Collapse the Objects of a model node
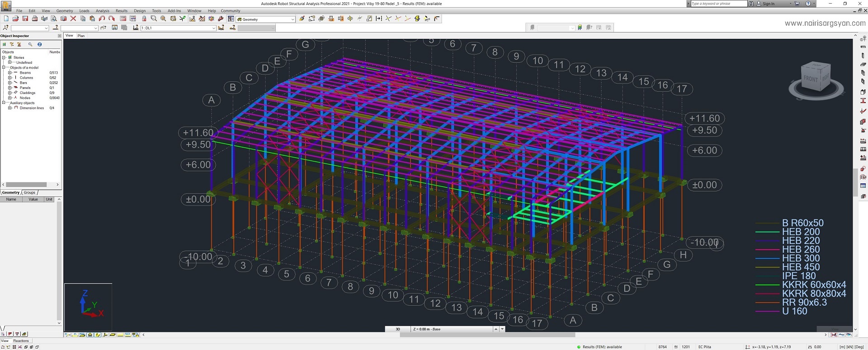This screenshot has width=868, height=350. pyautogui.click(x=4, y=67)
